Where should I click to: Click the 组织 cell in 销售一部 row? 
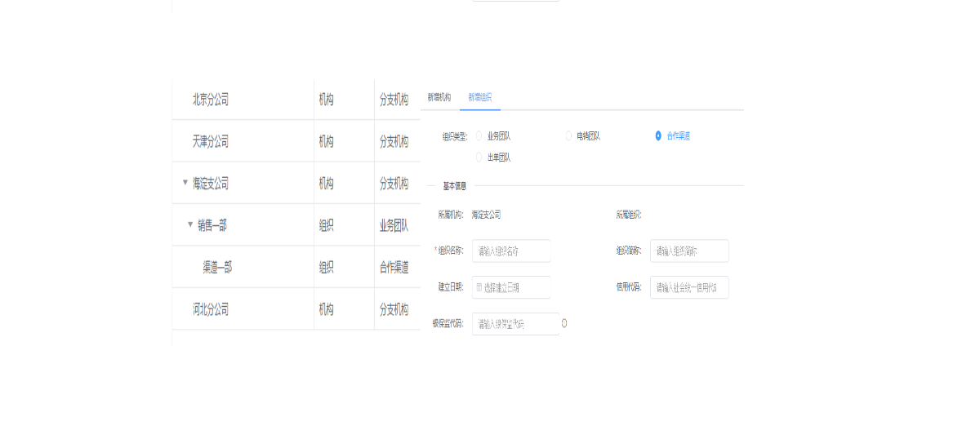tap(327, 225)
